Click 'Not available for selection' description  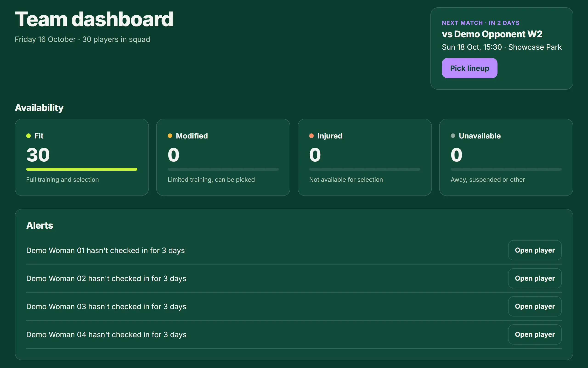[x=346, y=180]
